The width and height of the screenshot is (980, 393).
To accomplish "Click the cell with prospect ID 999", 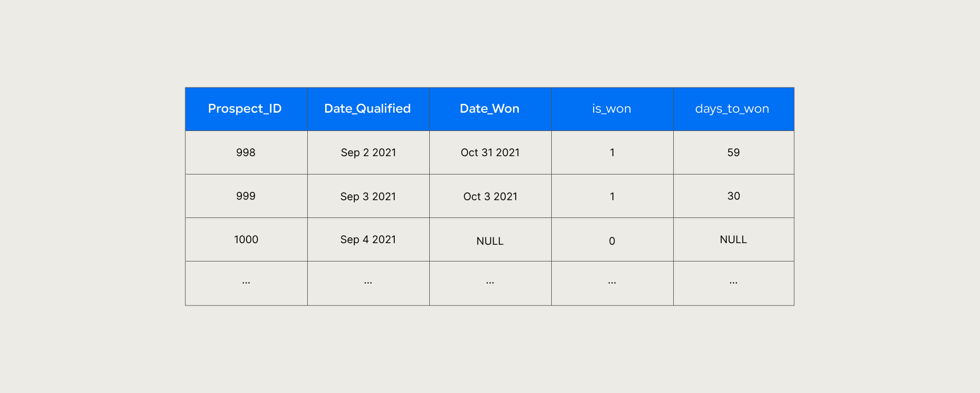I will click(x=246, y=196).
